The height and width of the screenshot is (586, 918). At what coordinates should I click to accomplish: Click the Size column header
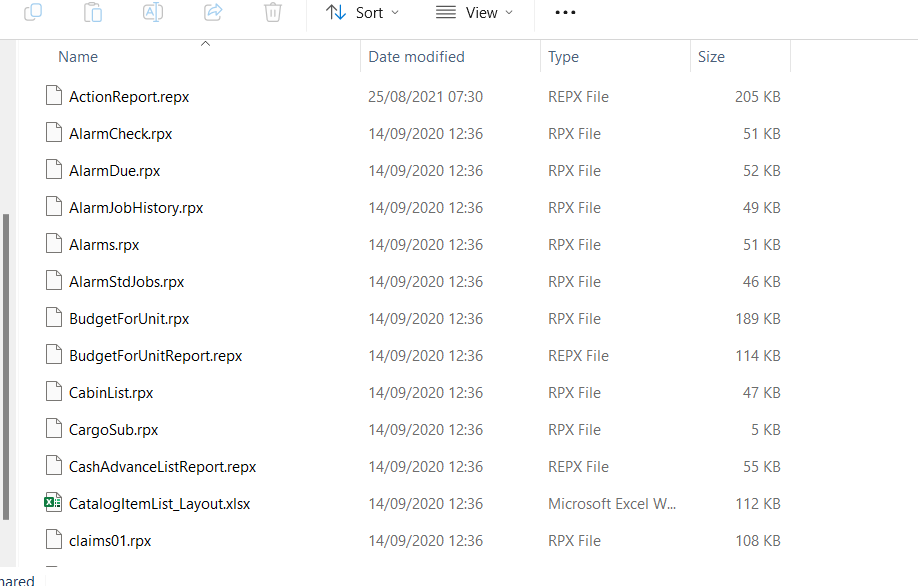tap(711, 57)
